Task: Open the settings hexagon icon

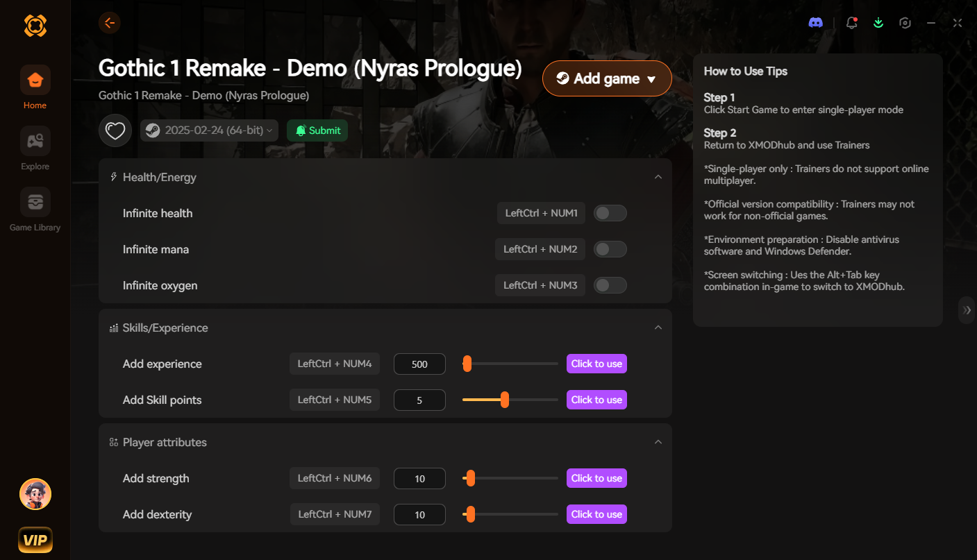Action: tap(905, 23)
